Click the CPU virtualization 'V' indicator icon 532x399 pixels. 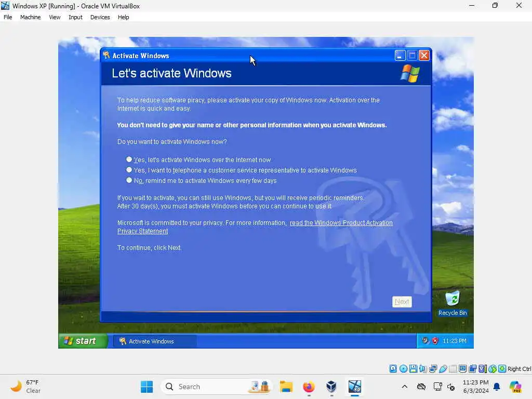482,369
